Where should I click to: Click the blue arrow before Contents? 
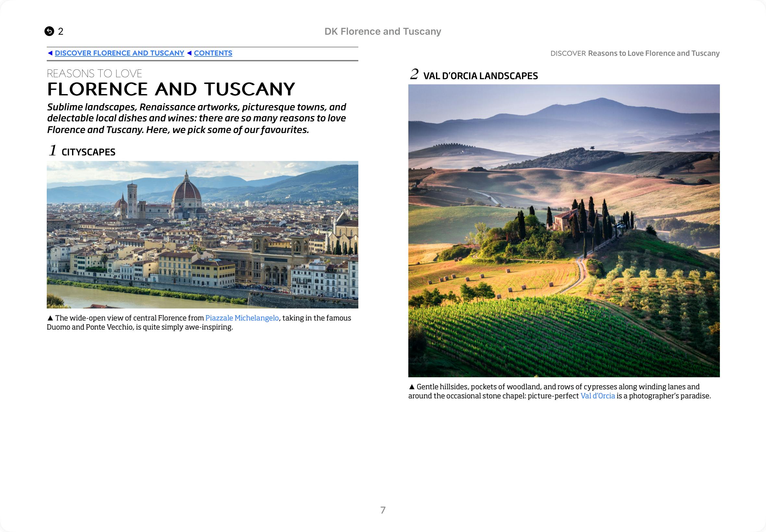(x=189, y=53)
